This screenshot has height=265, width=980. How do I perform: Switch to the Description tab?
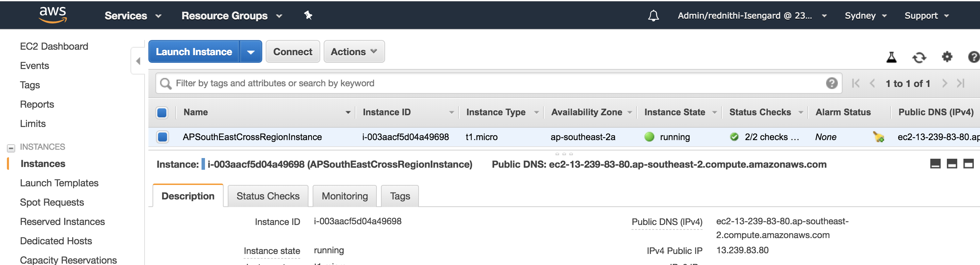point(188,196)
